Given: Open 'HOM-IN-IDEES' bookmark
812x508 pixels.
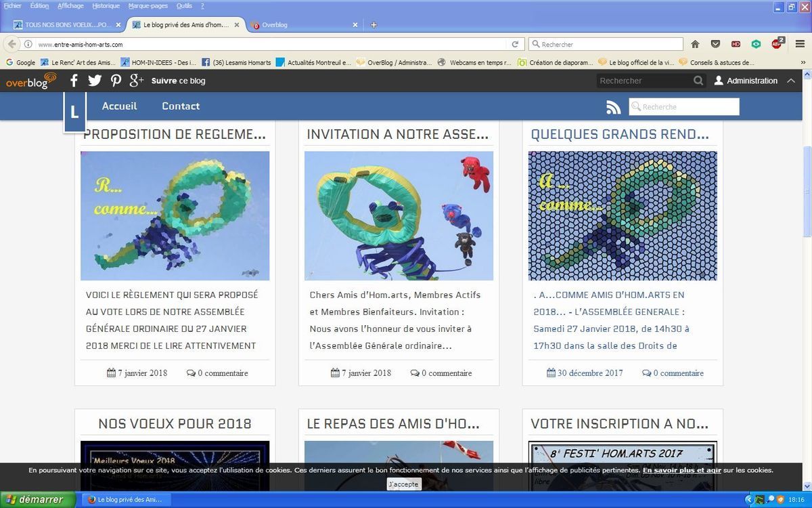Looking at the screenshot, I should click(159, 62).
